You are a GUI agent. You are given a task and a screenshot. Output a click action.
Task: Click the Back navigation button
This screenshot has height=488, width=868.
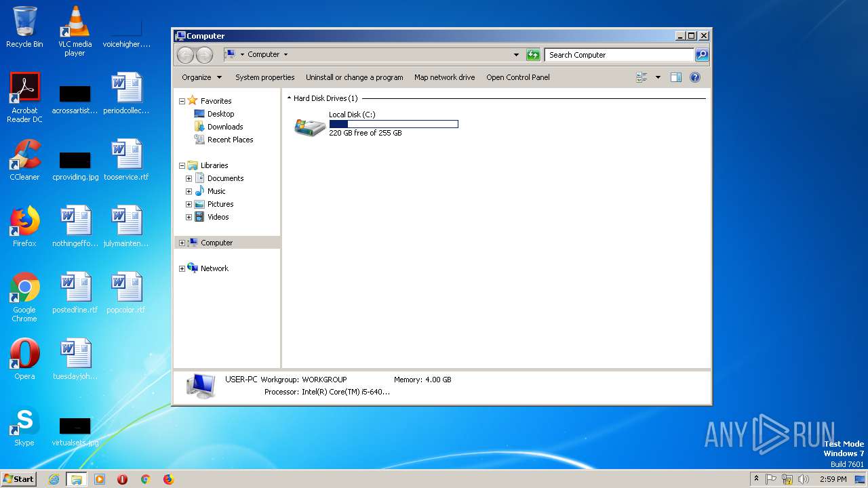[185, 55]
